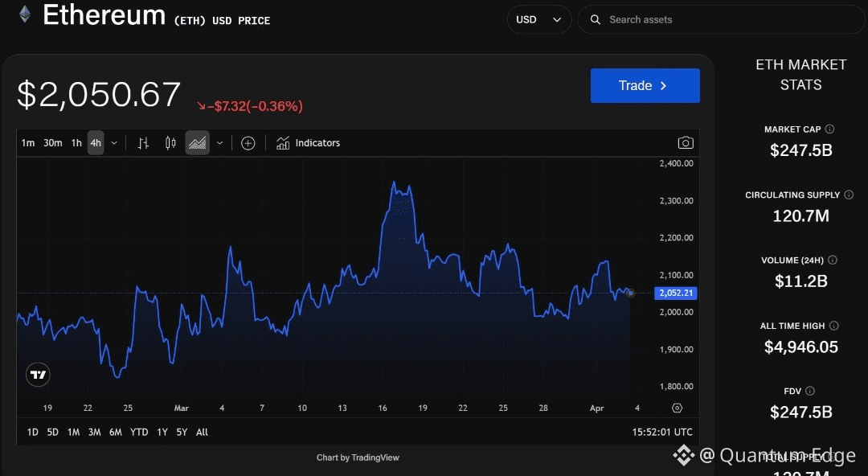Toggle the 1m interval button
Viewport: 868px width, 476px height.
click(x=27, y=143)
